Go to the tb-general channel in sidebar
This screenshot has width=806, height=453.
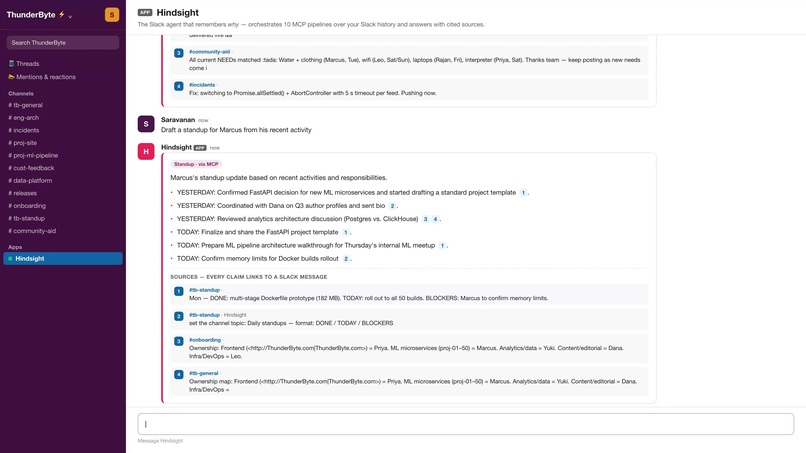tap(26, 105)
